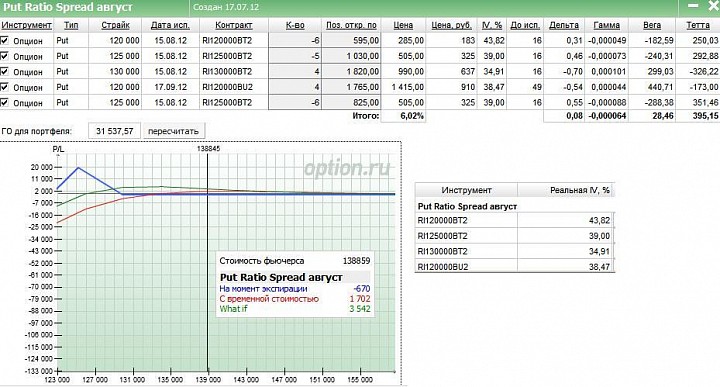Click 139 000 x-axis label on chart
Image resolution: width=720 pixels, height=387 pixels.
208,380
